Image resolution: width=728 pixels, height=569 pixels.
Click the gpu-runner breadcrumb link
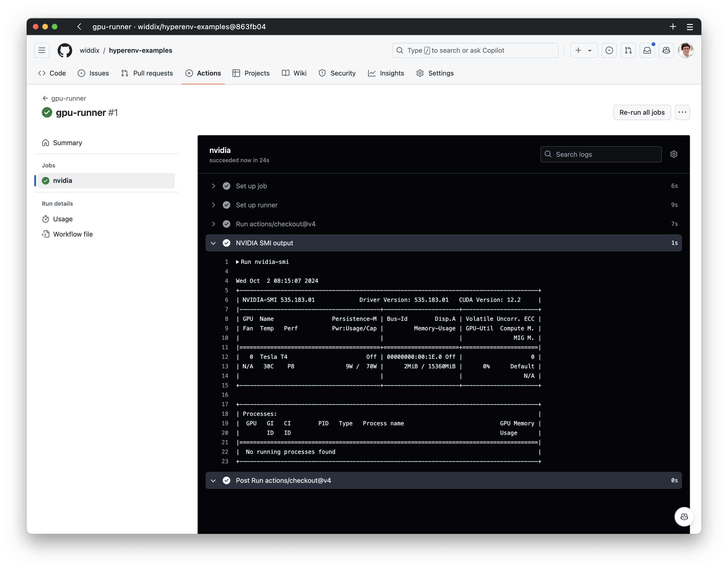(x=69, y=98)
